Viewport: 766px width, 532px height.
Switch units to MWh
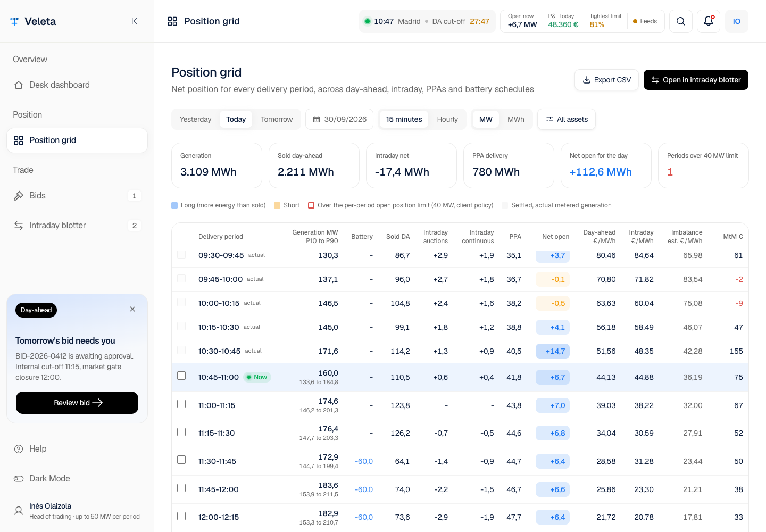point(516,119)
